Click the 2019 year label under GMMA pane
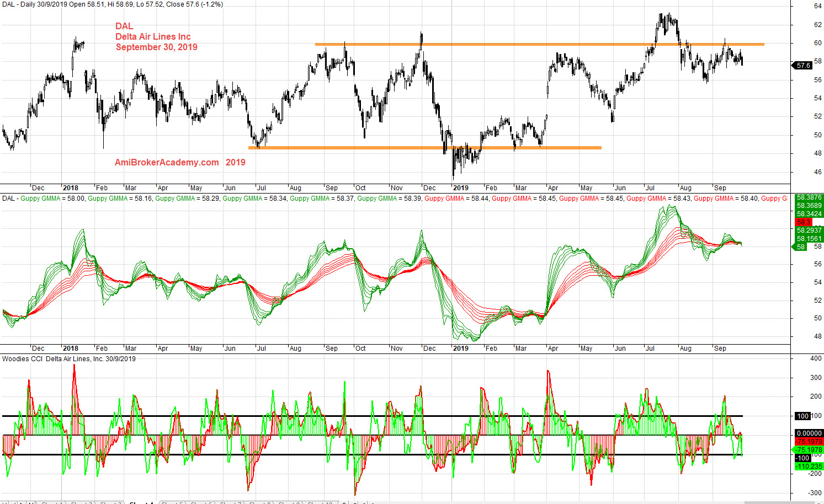 460,348
